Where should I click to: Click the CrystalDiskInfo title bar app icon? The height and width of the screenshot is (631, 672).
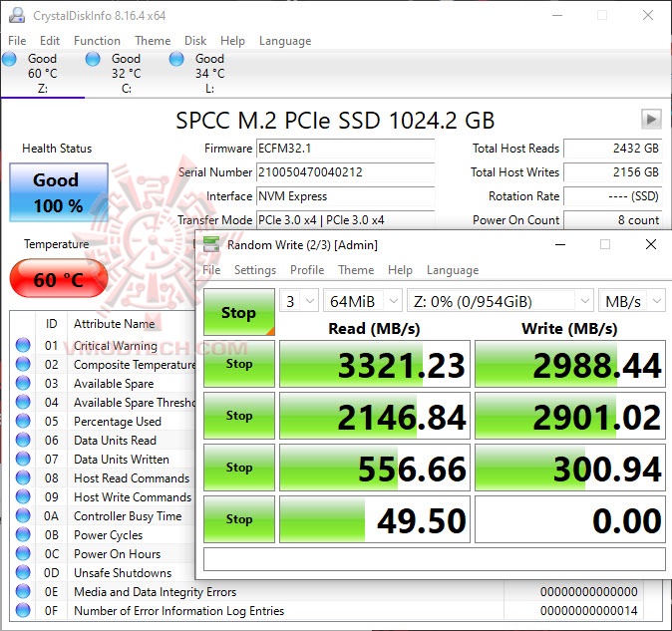click(17, 15)
